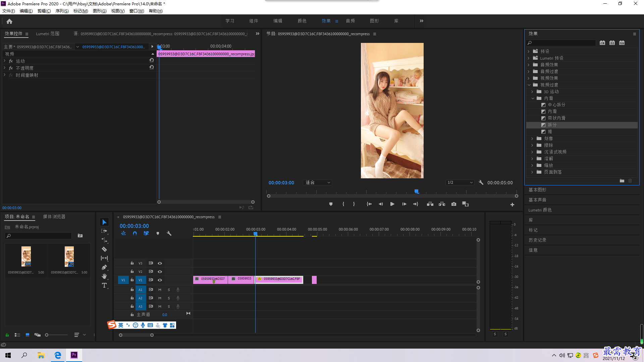Screen dimensions: 644x362
Task: Expand the 视频效果 folder
Action: click(x=528, y=78)
